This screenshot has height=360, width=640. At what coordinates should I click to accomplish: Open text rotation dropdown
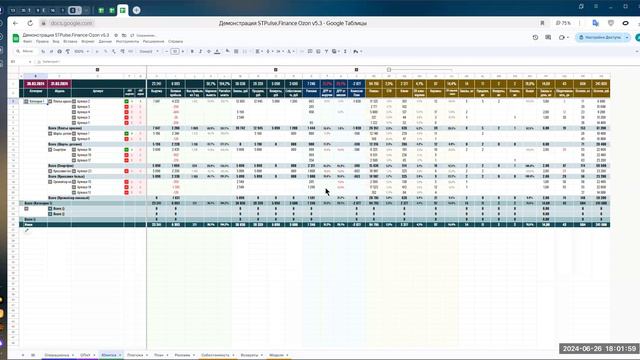pyautogui.click(x=290, y=51)
